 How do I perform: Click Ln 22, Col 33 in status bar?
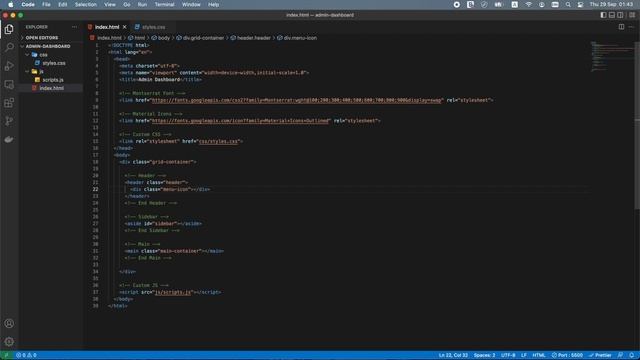pyautogui.click(x=453, y=355)
